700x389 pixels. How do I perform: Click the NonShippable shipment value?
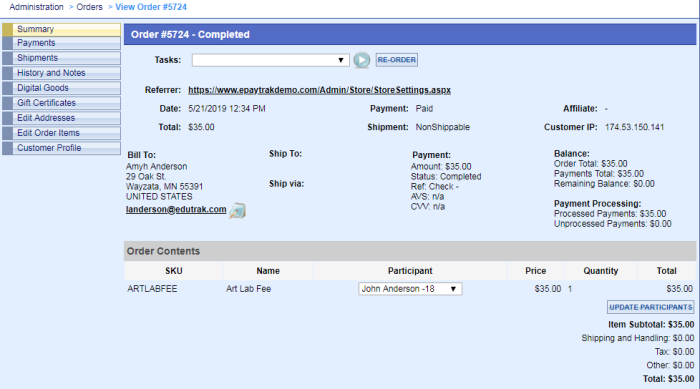pos(442,127)
